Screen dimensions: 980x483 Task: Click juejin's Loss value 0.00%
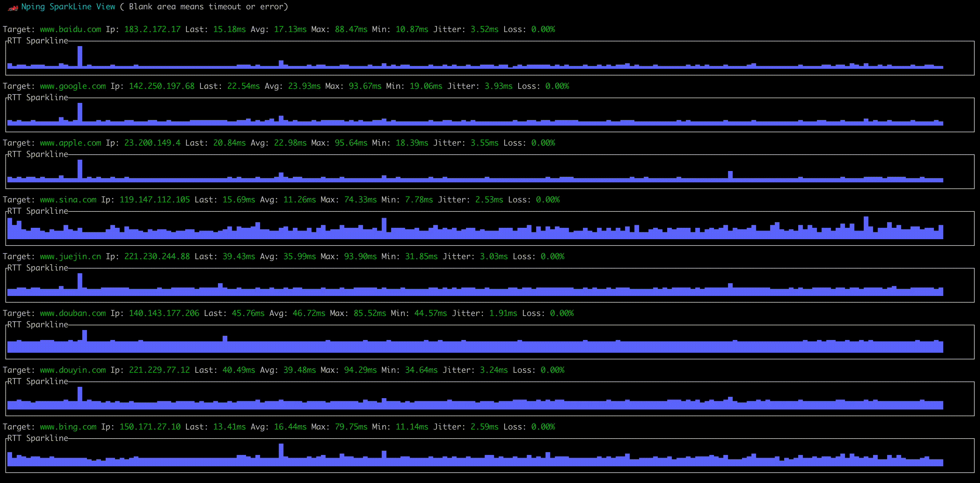552,256
